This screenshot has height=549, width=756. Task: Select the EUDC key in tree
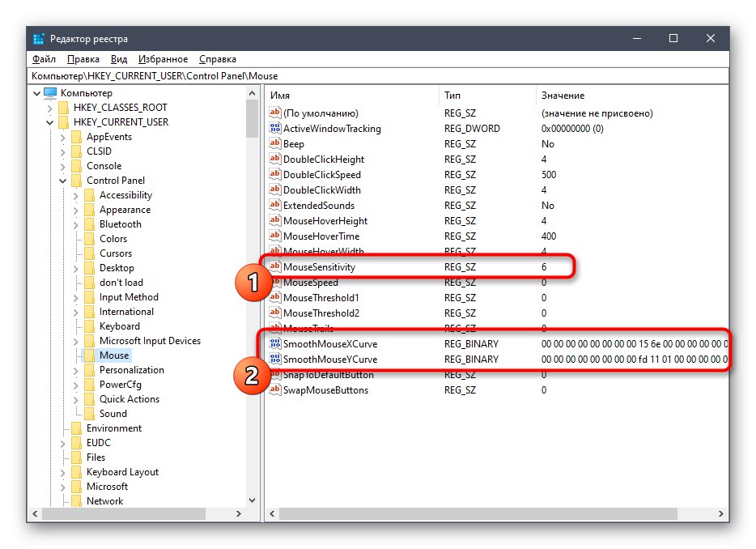[x=99, y=442]
